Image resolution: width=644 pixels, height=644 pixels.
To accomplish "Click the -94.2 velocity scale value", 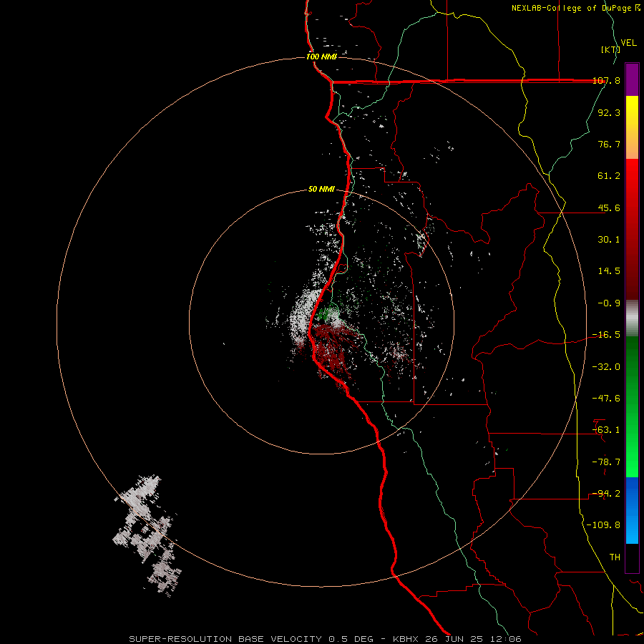I will pos(606,494).
